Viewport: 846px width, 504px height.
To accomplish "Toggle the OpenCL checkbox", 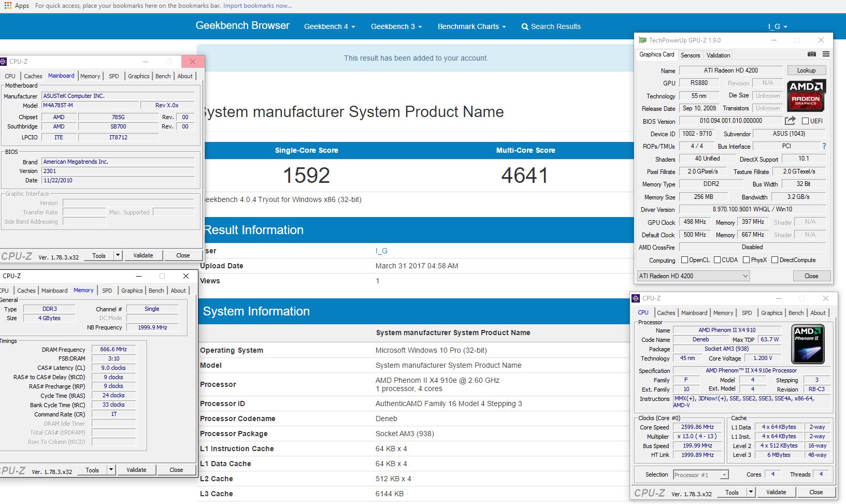I will (x=684, y=260).
